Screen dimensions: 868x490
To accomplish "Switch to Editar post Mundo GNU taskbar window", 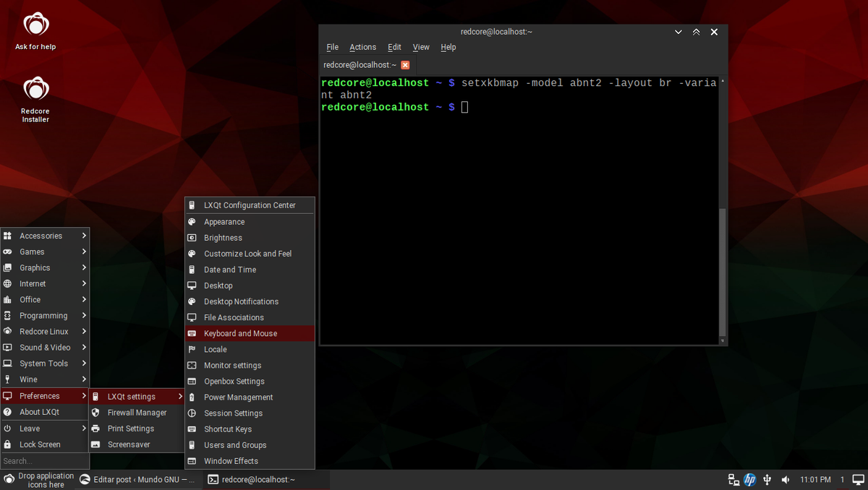I will pos(137,480).
